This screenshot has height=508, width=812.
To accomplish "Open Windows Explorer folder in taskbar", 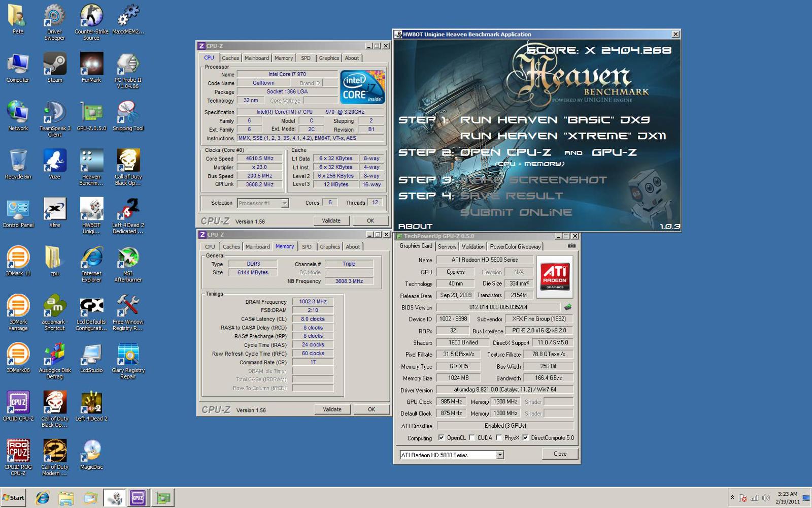I will tap(66, 498).
